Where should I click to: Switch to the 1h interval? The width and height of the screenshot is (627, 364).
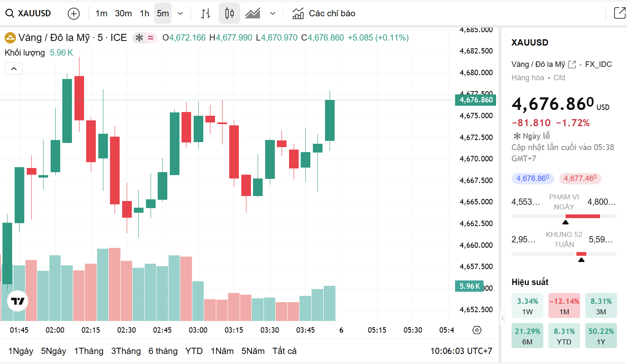pos(144,13)
